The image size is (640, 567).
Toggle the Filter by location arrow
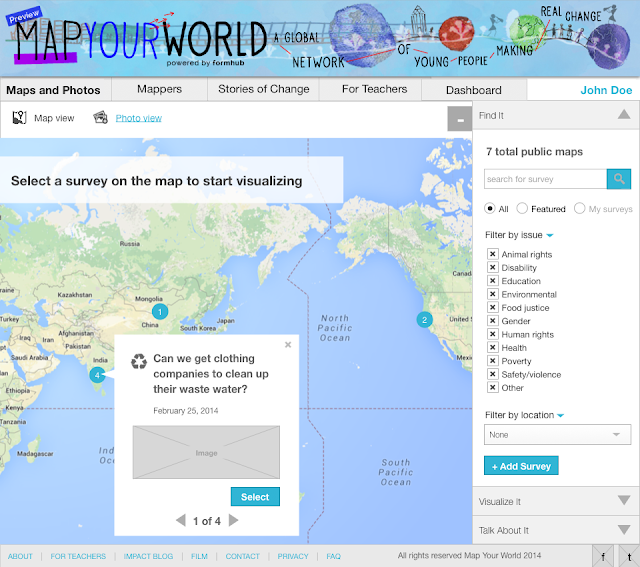[560, 416]
